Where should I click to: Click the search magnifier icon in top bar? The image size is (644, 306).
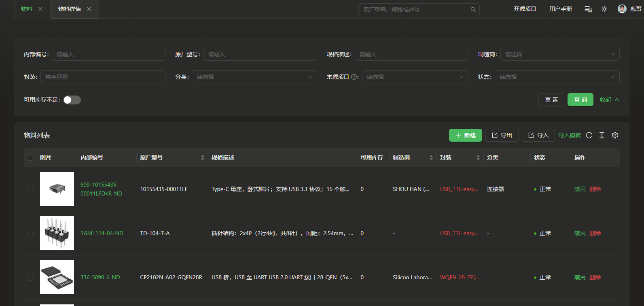click(473, 10)
